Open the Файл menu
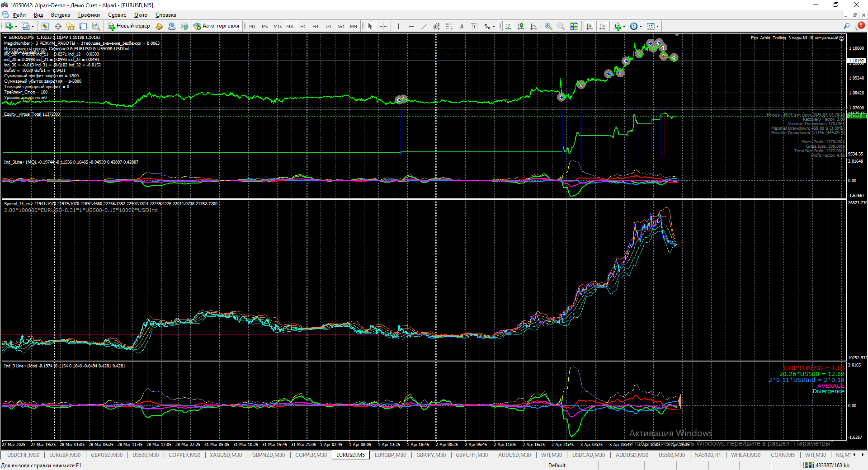Viewport: 868px width, 470px height. pos(19,15)
